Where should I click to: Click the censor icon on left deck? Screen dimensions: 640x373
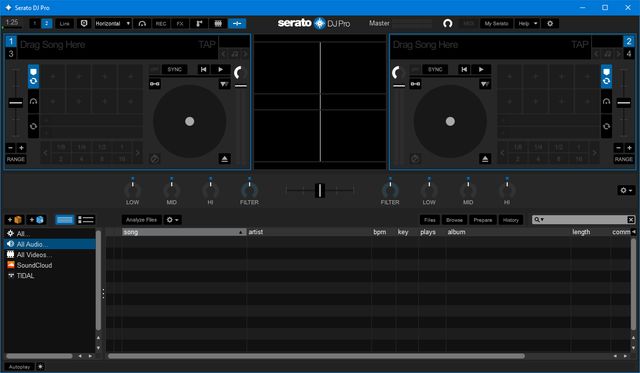[224, 84]
